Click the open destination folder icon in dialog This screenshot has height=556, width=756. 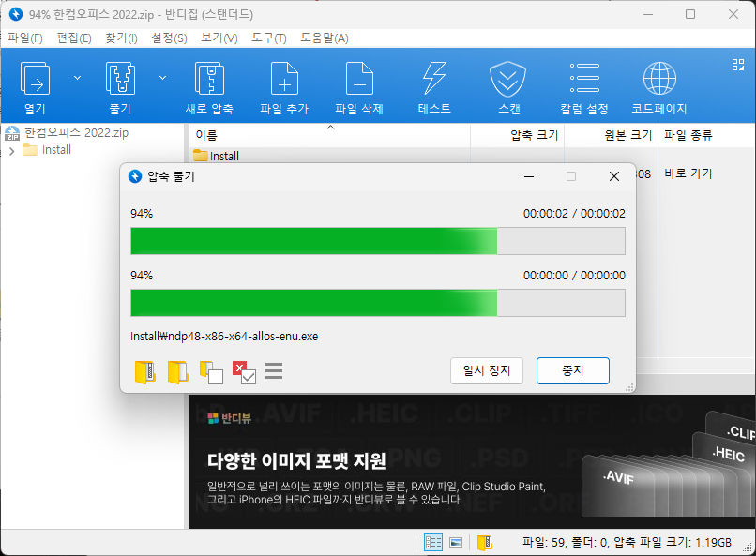pyautogui.click(x=178, y=372)
